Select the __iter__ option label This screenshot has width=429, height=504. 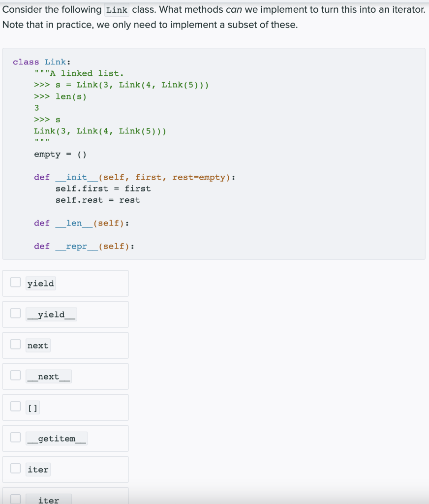[x=49, y=500]
